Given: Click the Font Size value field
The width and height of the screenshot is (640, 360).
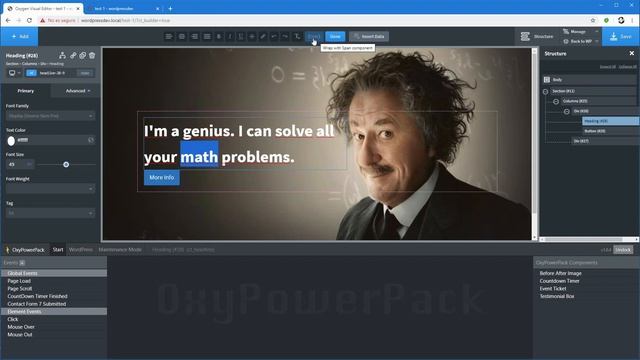Looking at the screenshot, I should (17, 164).
